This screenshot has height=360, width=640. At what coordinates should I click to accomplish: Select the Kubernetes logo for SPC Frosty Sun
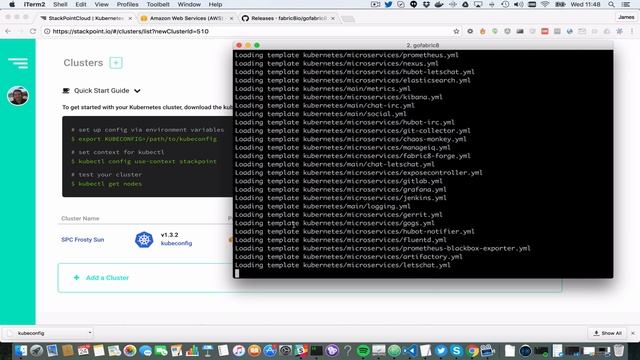point(144,240)
